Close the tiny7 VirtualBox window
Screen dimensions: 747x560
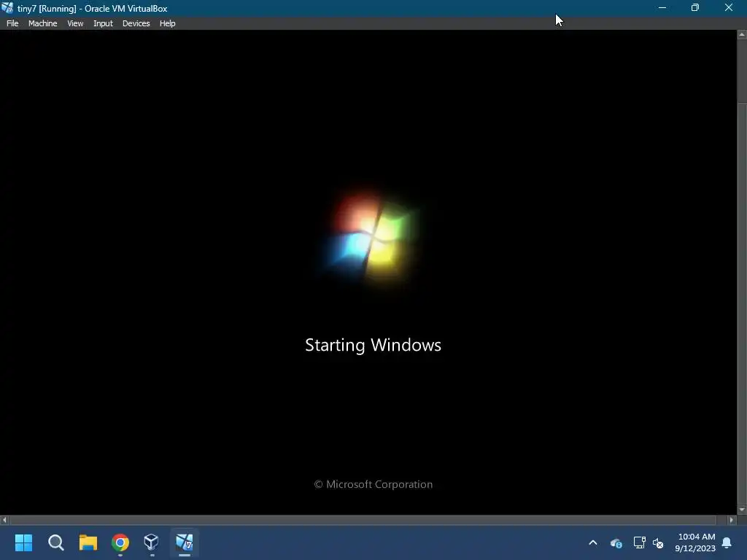[x=729, y=8]
